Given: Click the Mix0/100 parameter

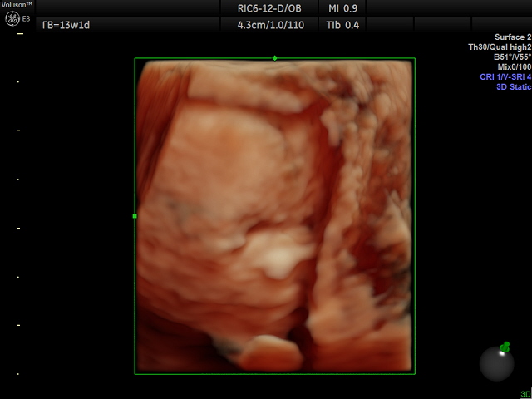Looking at the screenshot, I should coord(513,66).
